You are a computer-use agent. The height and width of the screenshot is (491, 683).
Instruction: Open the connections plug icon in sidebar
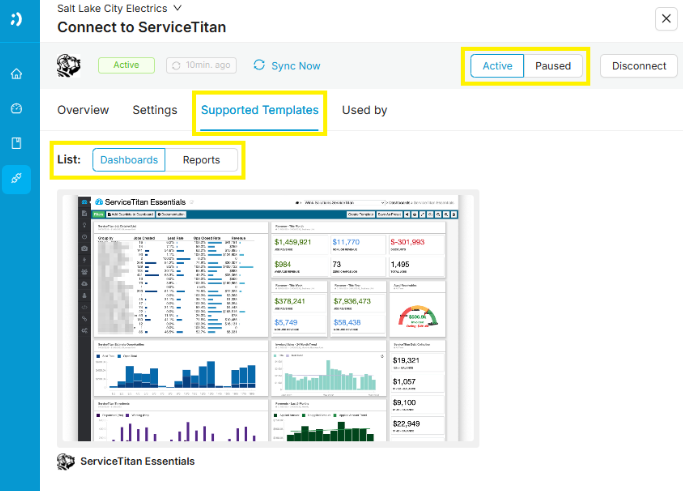point(16,179)
